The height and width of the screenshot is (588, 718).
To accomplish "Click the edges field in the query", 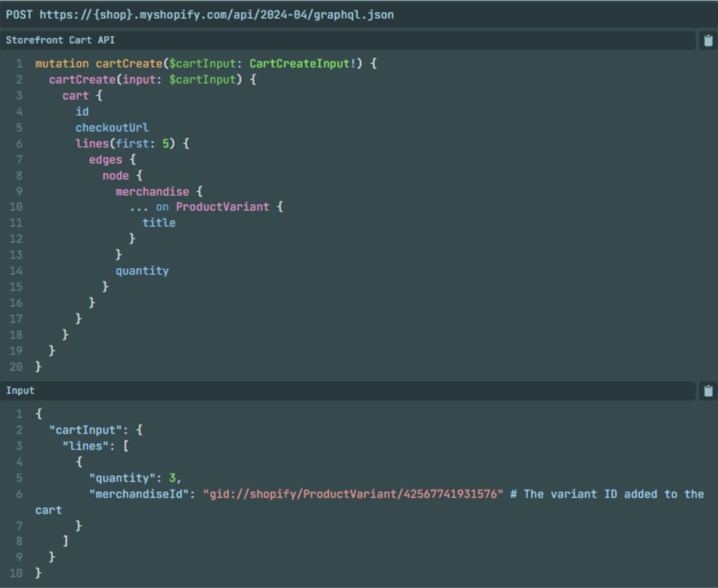I will (x=106, y=160).
